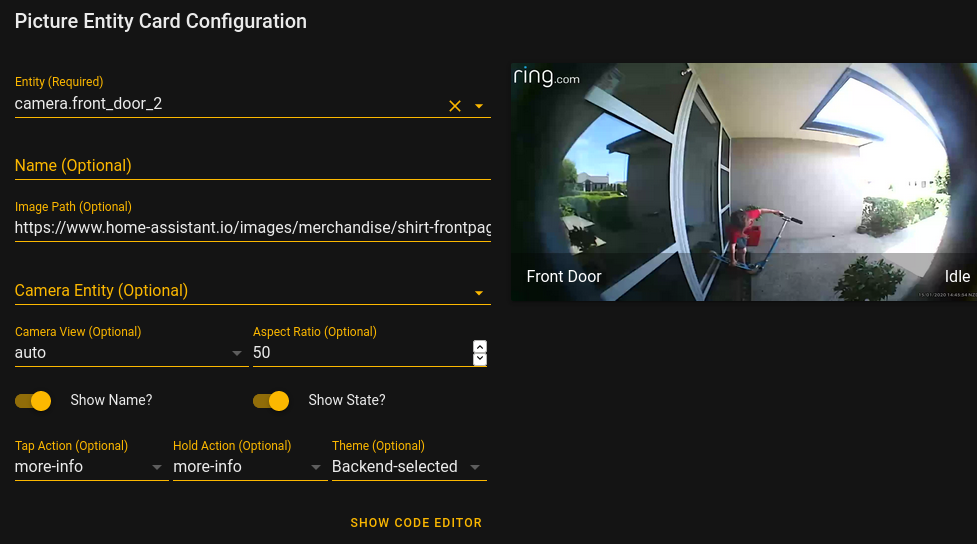Click the Idle state label on preview
The height and width of the screenshot is (544, 977).
(x=957, y=277)
